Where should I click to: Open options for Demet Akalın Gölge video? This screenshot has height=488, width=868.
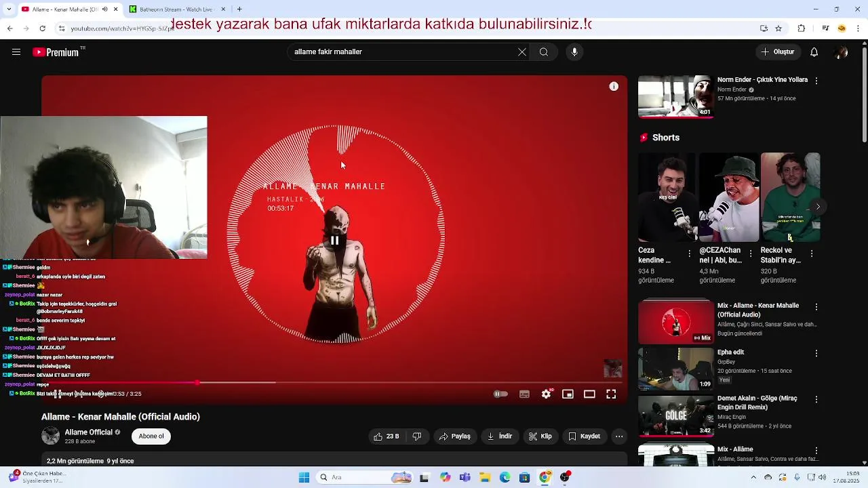(x=816, y=399)
